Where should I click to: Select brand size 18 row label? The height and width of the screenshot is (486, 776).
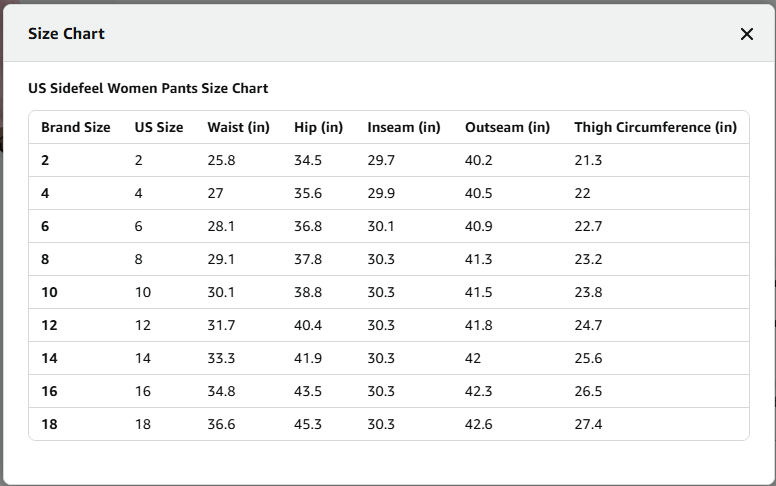click(49, 424)
